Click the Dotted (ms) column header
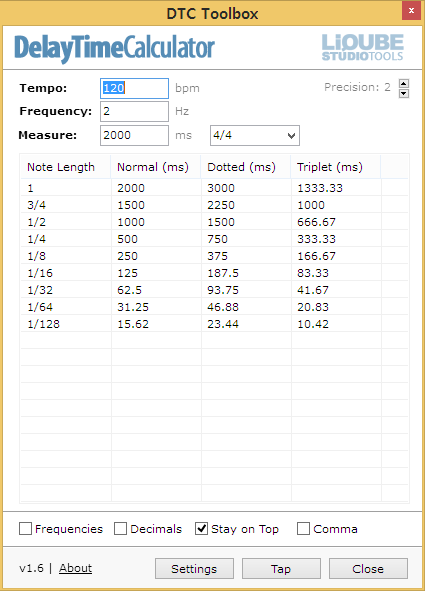425x591 pixels. click(x=246, y=167)
